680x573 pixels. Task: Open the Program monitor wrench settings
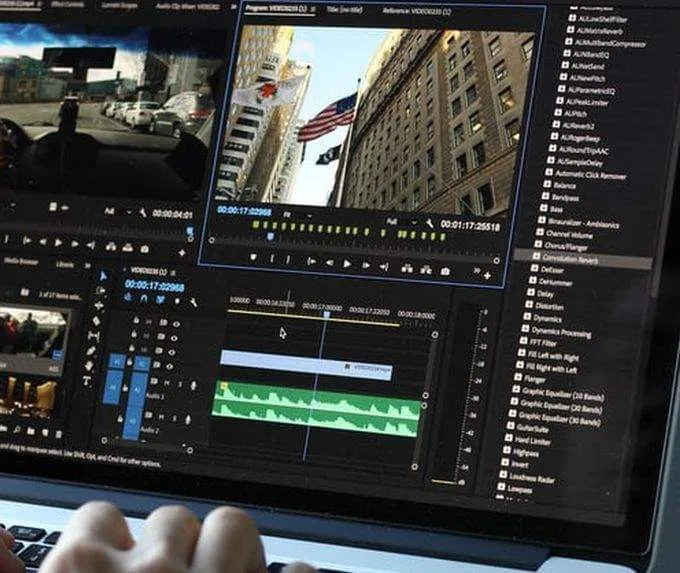click(428, 224)
